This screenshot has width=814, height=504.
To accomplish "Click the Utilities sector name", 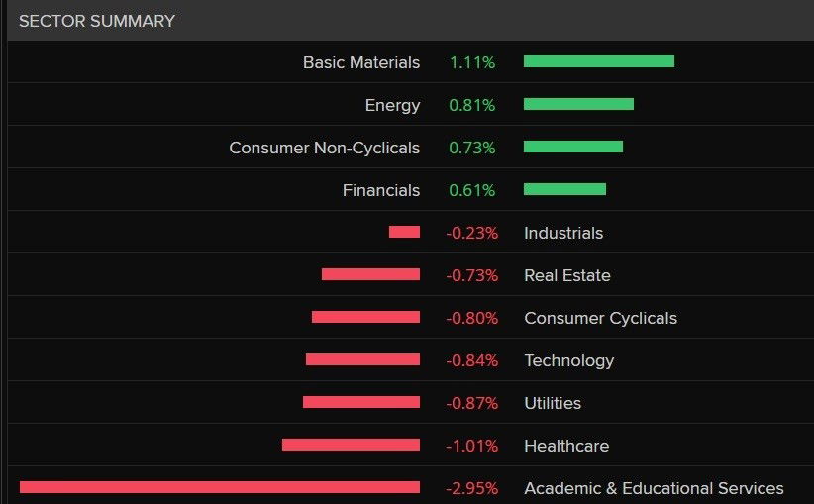I will click(552, 403).
